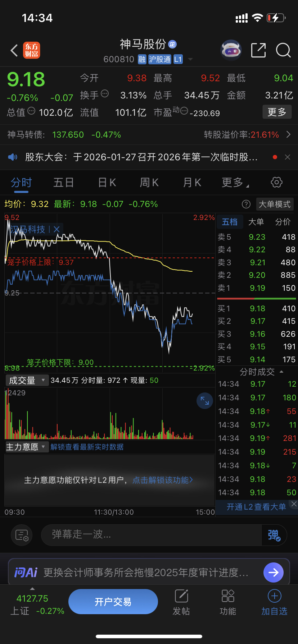
Task: Select the 分价 tab
Action: coord(283,222)
